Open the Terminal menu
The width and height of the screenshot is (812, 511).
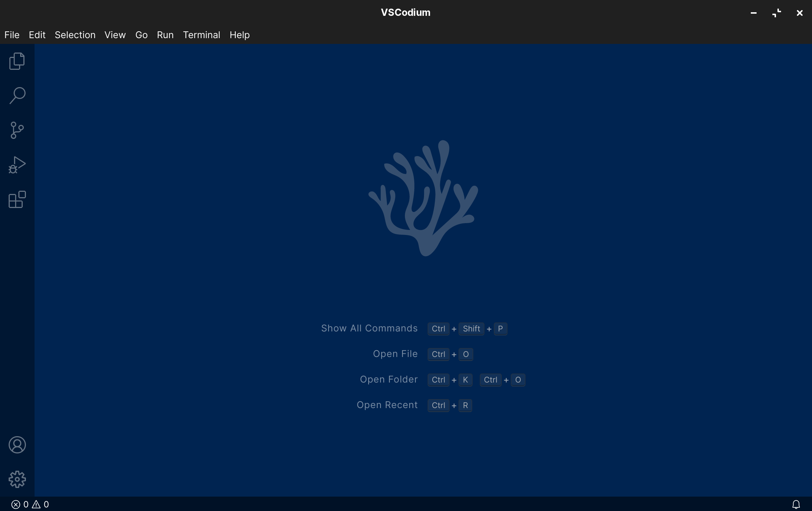202,35
